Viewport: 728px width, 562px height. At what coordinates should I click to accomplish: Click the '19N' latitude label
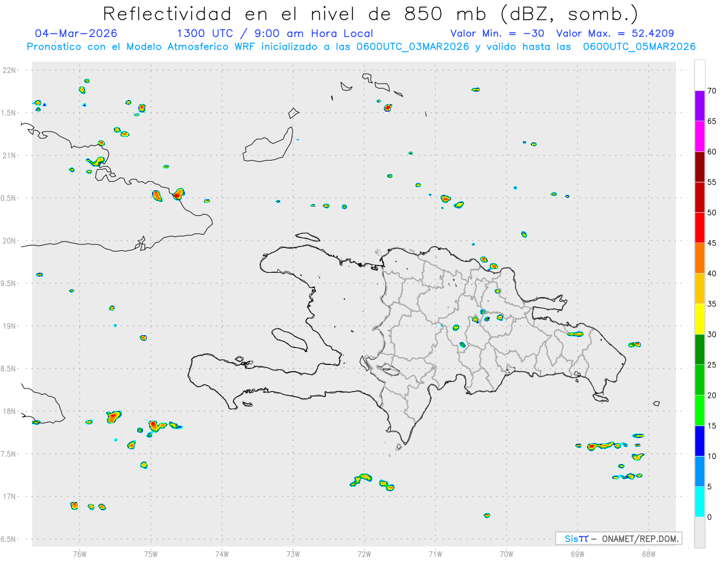click(10, 326)
